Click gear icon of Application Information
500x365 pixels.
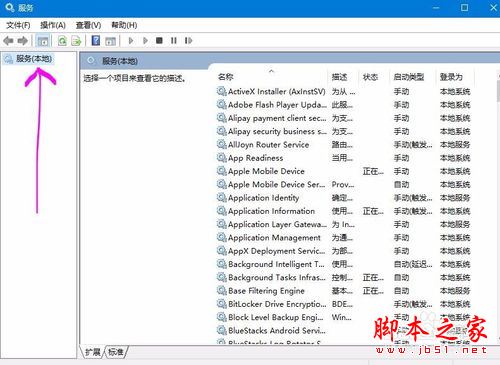coord(222,211)
